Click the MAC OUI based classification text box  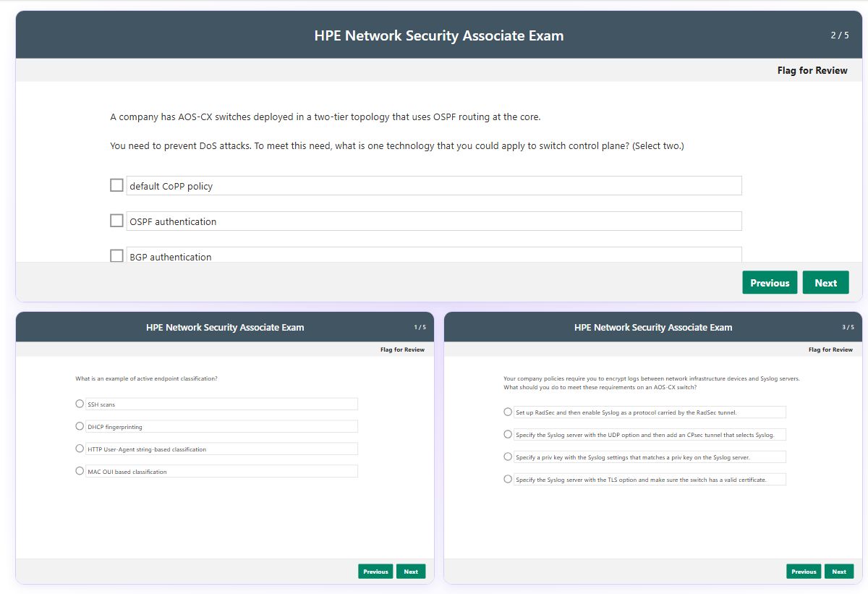pyautogui.click(x=221, y=472)
